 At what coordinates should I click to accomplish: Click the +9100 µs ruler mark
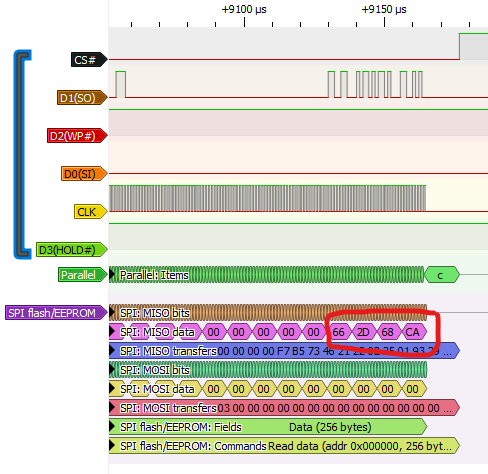244,9
